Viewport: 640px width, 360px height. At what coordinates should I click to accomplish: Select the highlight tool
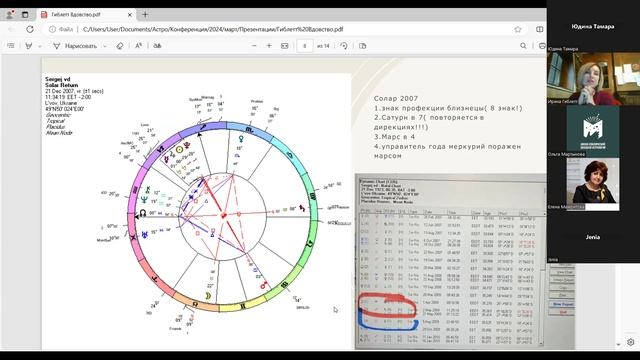pyautogui.click(x=29, y=46)
